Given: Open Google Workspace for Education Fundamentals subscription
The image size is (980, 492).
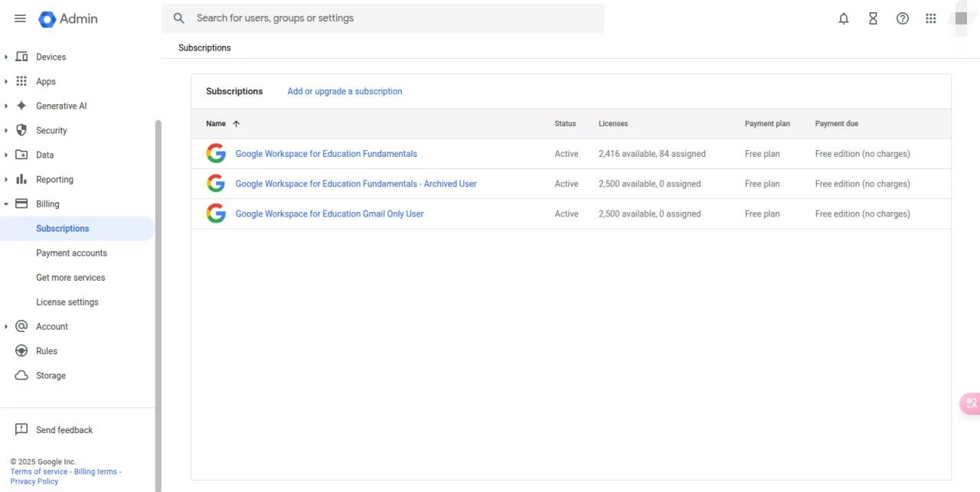Looking at the screenshot, I should pos(326,154).
